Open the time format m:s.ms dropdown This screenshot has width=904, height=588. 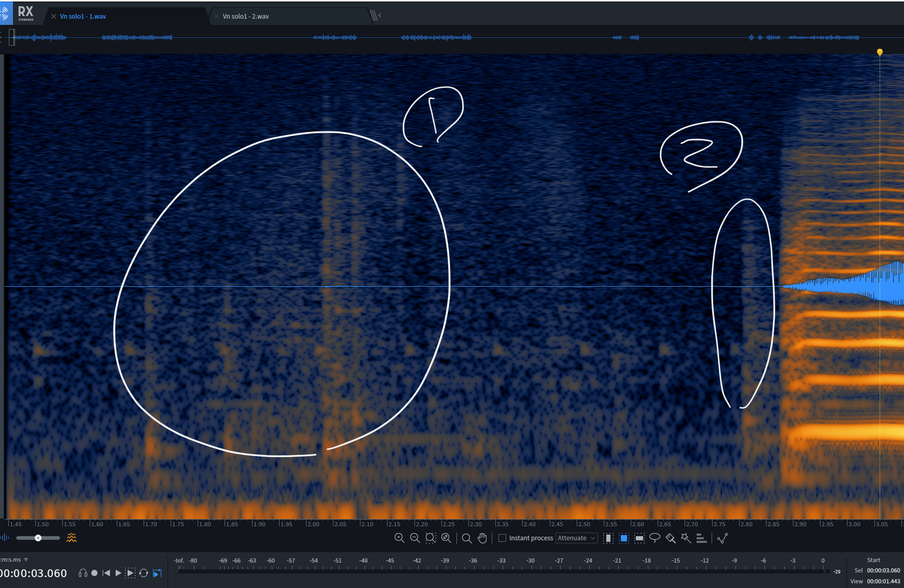tap(26, 560)
